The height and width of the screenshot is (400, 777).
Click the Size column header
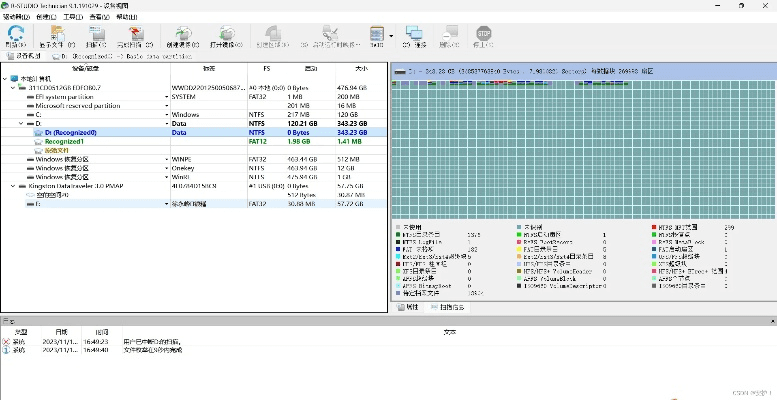360,69
